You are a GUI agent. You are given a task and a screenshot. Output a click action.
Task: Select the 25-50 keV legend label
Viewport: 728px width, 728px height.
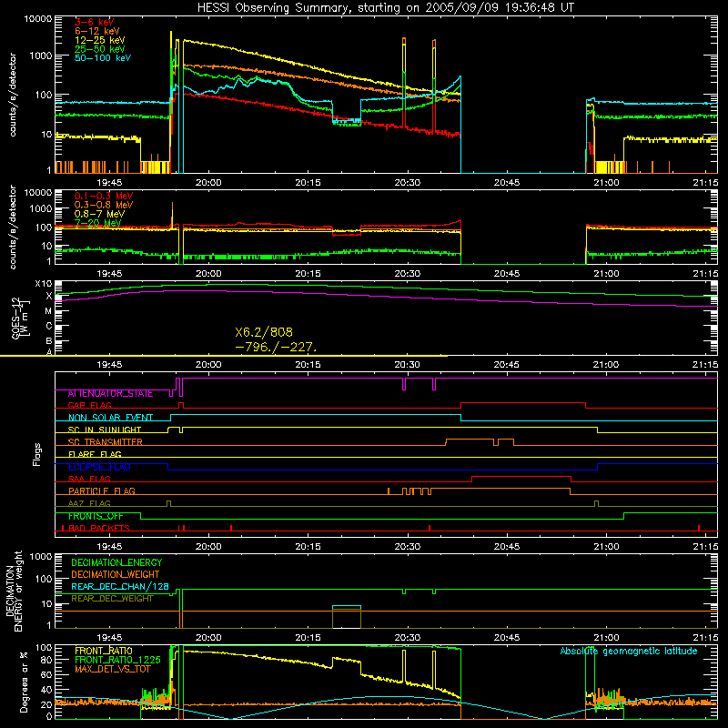100,49
